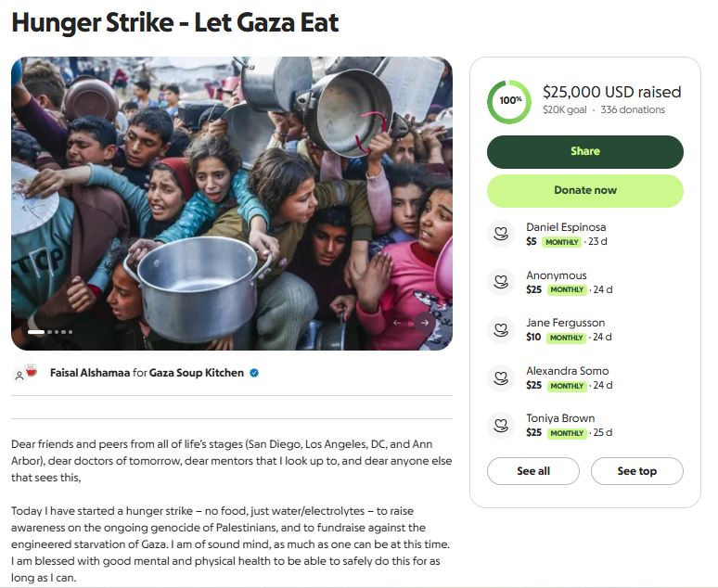Click the organizer avatar icon beside Faisal Alshamaa

coord(25,373)
